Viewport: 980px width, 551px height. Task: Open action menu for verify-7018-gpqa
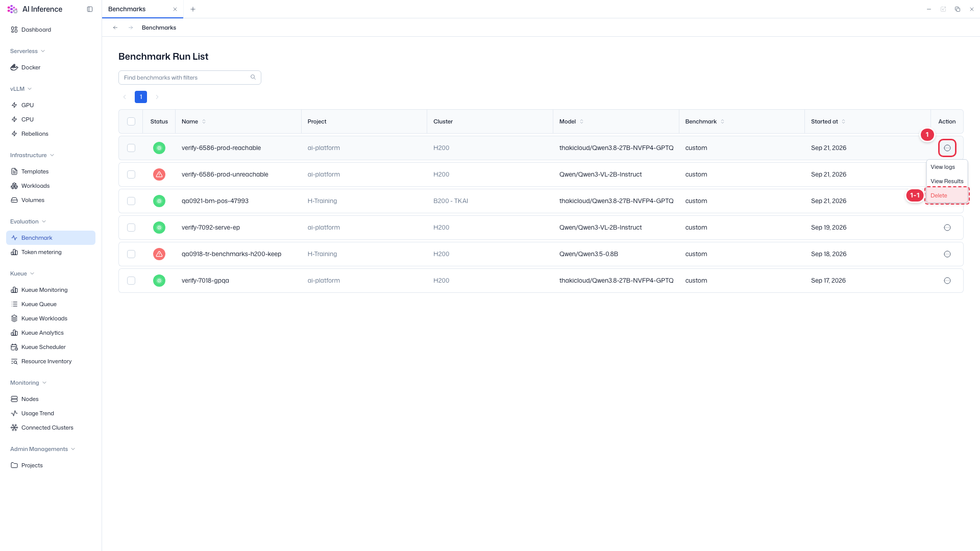point(947,281)
